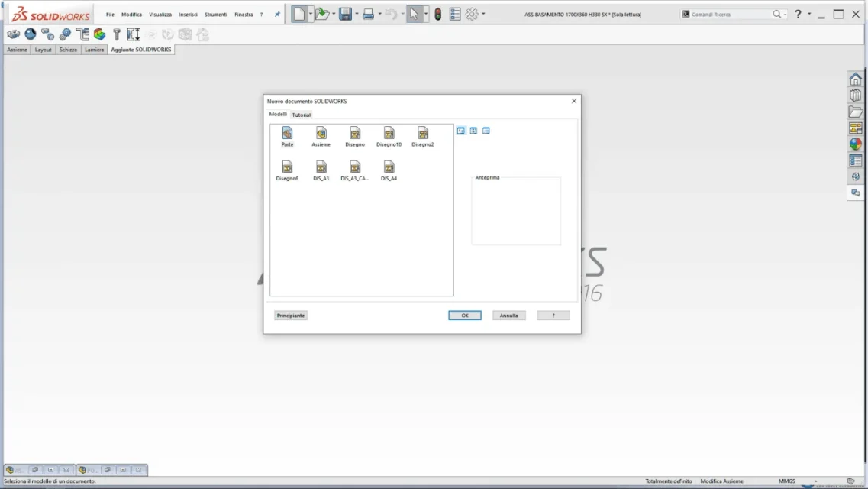Click the New document toolbar icon
This screenshot has width=868, height=489.
(299, 15)
